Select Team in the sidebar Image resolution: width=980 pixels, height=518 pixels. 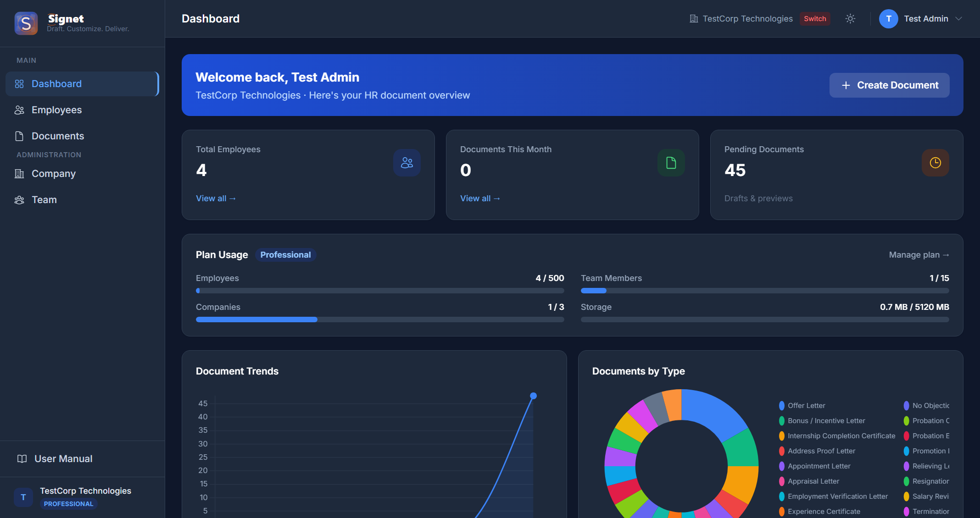pyautogui.click(x=44, y=200)
